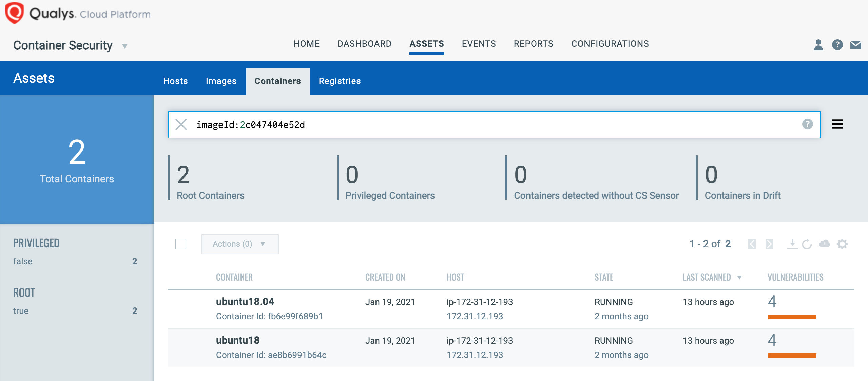The height and width of the screenshot is (381, 868).
Task: Click the cloud icon in table toolbar
Action: point(824,244)
